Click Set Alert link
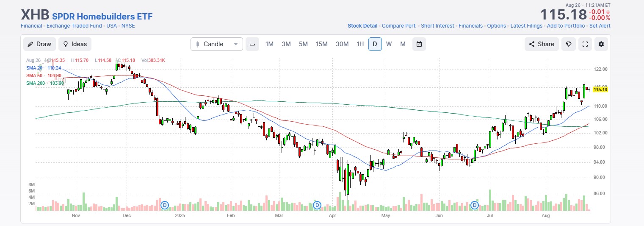 pos(600,26)
